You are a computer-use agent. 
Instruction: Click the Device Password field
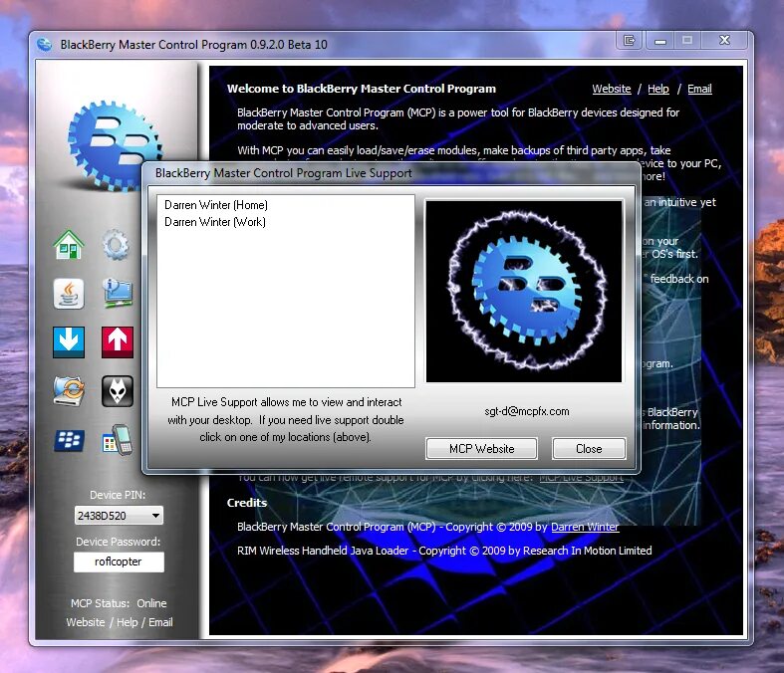(119, 561)
